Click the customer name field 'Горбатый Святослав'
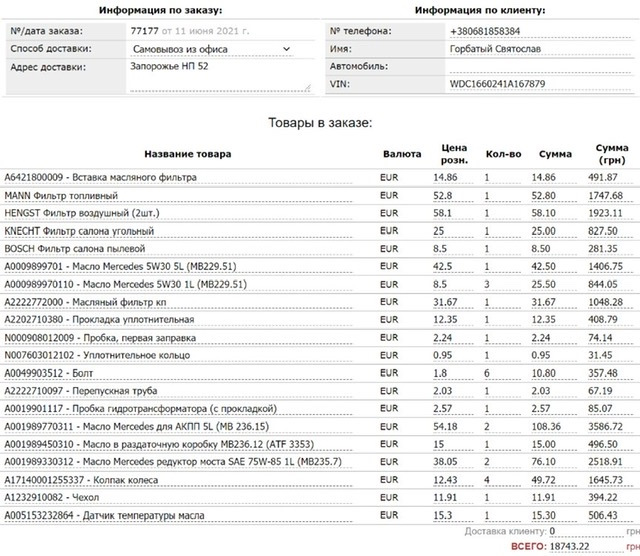640x556 pixels. tap(540, 49)
